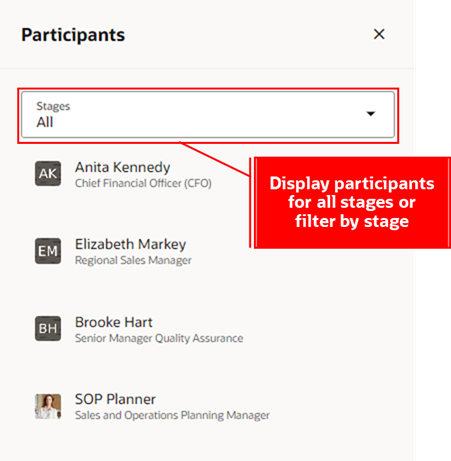The height and width of the screenshot is (461, 451).
Task: Click Senior Manager Quality Assurance title
Action: click(x=159, y=338)
